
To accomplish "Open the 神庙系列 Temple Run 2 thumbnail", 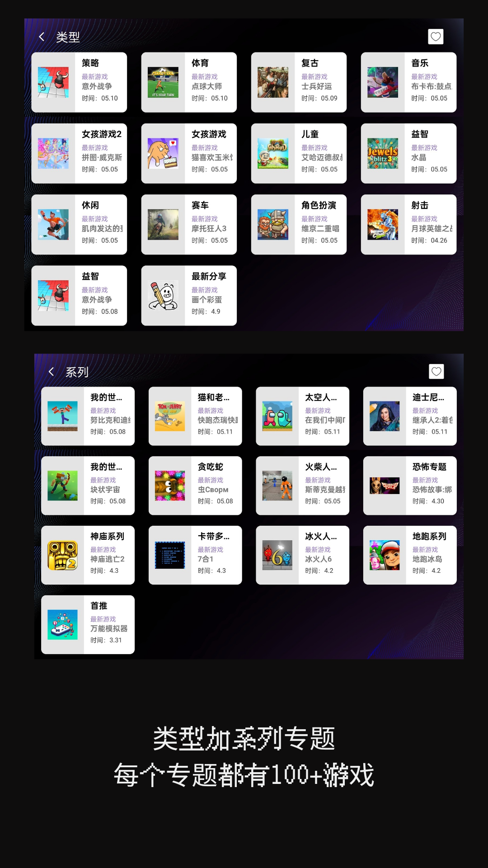I will pyautogui.click(x=63, y=555).
